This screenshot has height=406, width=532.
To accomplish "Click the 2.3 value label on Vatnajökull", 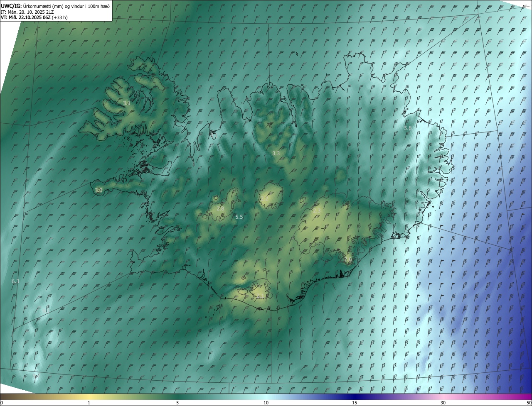I will (x=317, y=211).
